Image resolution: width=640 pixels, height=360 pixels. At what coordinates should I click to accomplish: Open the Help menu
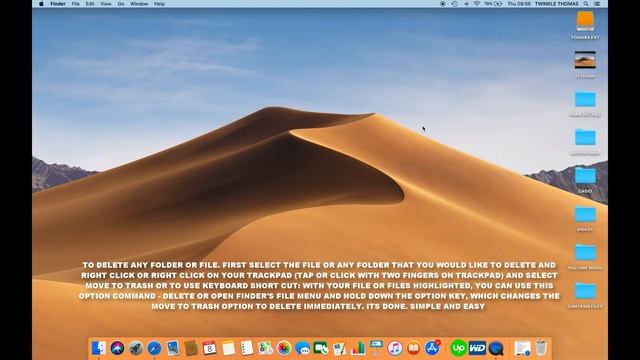(x=159, y=4)
